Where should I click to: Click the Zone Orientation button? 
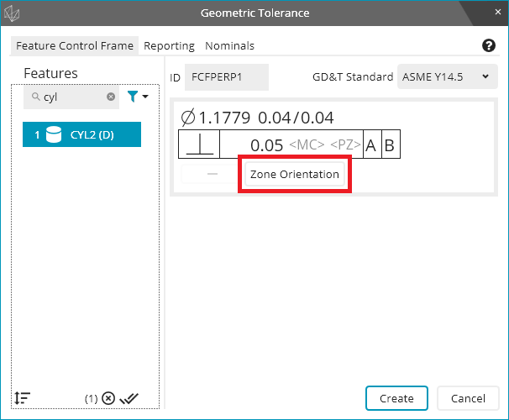click(x=295, y=175)
